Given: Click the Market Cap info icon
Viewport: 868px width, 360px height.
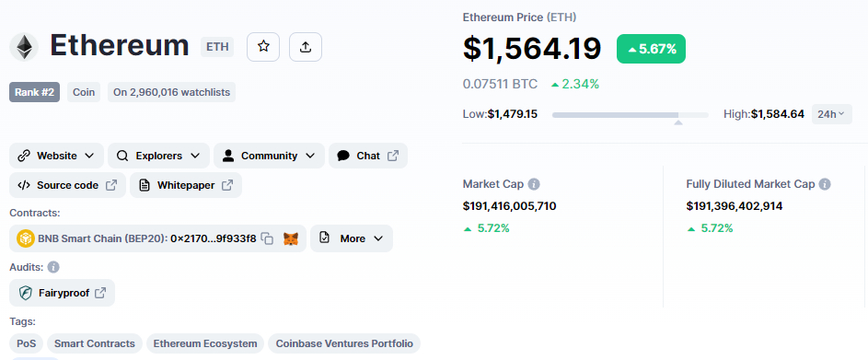Looking at the screenshot, I should coord(534,184).
